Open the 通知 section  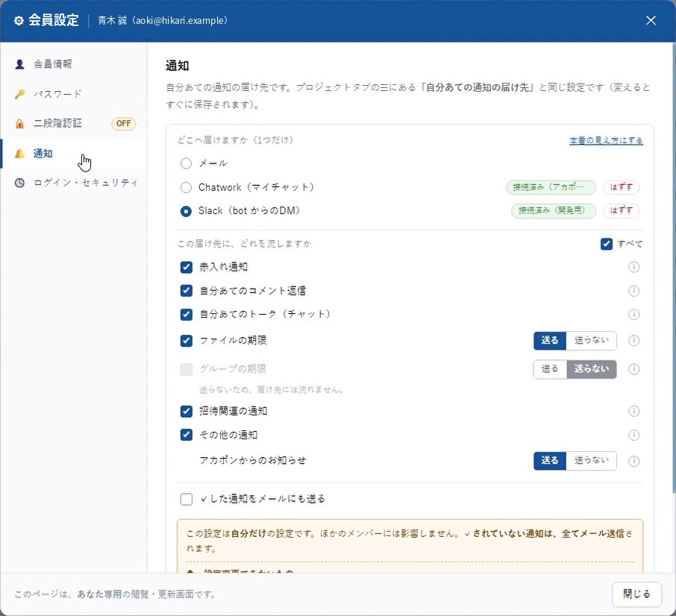tap(73, 154)
